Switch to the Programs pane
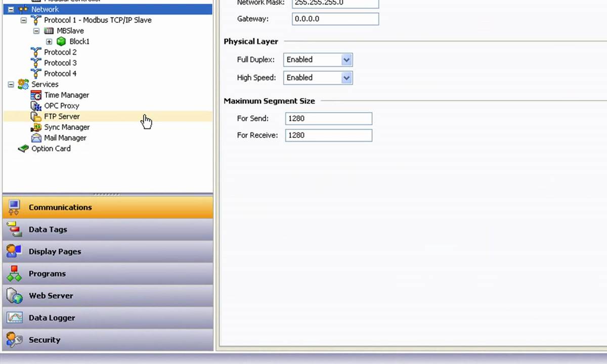 point(108,274)
